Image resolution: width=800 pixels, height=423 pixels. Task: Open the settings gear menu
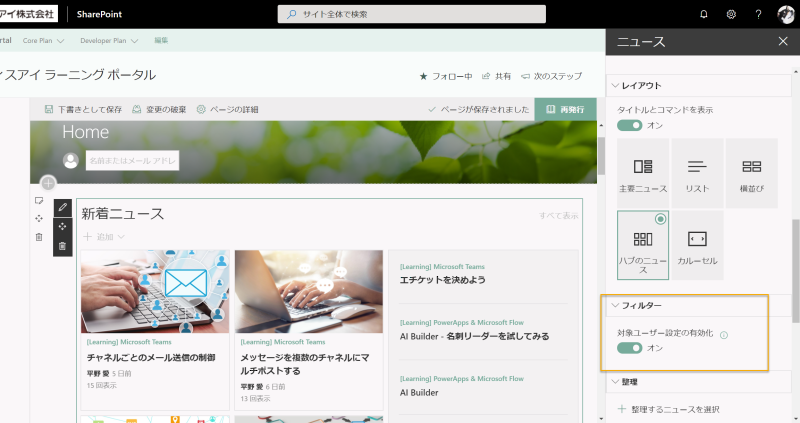click(731, 14)
